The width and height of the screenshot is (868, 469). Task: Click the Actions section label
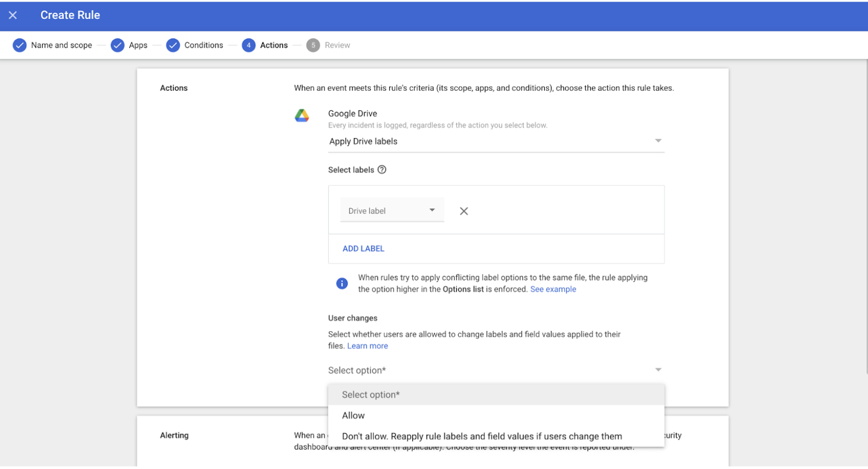click(x=174, y=88)
